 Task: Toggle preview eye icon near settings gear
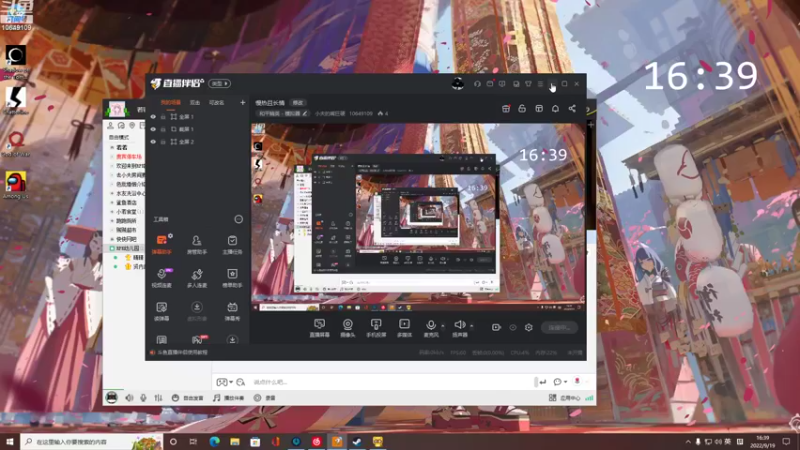513,328
